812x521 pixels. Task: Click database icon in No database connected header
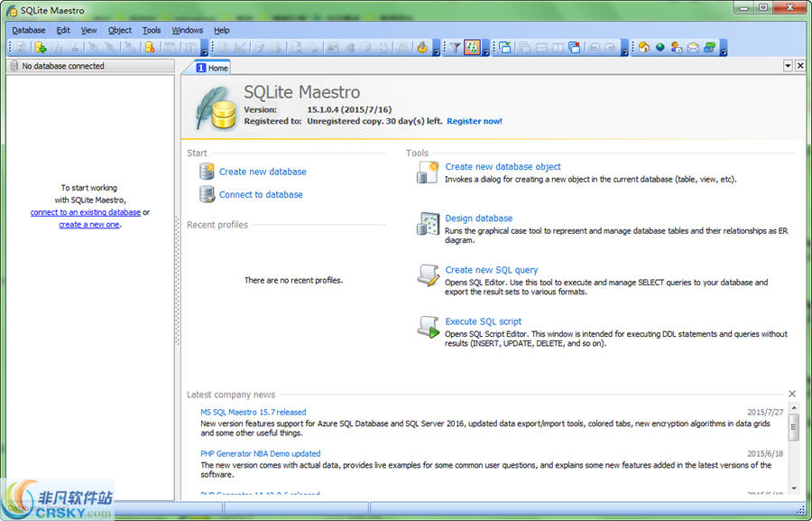[14, 66]
